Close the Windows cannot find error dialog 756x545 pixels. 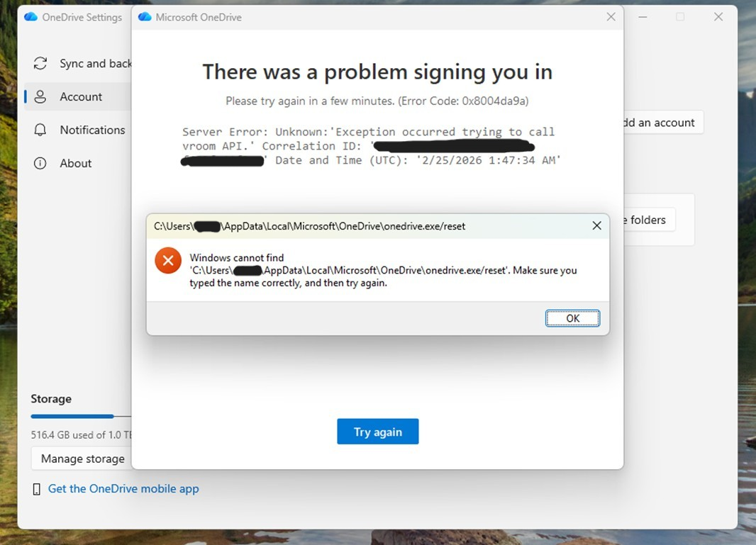click(596, 225)
